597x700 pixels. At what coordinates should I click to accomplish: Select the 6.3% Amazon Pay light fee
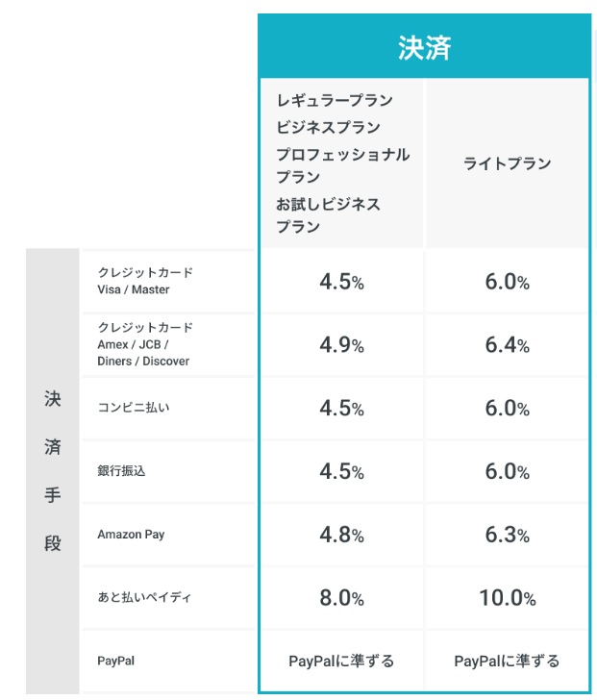pyautogui.click(x=507, y=536)
